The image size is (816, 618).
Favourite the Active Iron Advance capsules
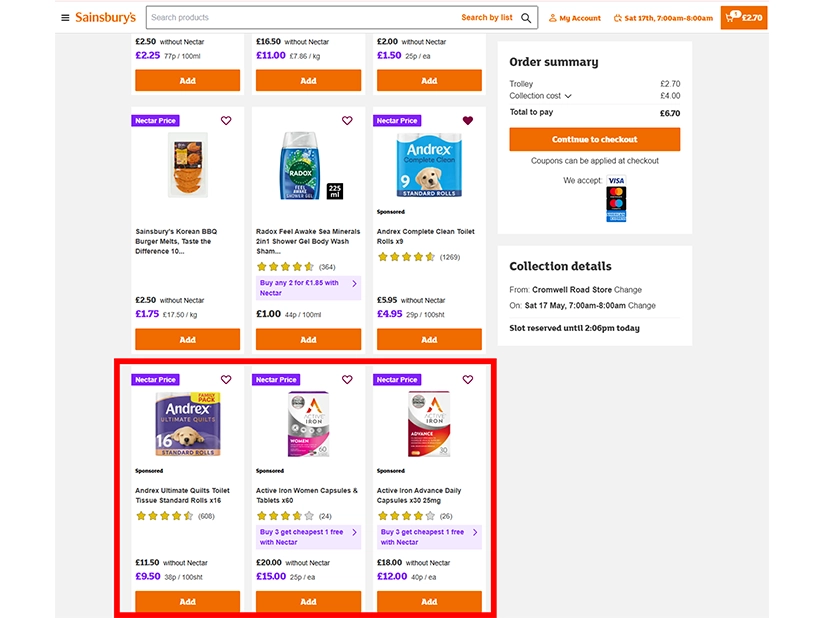click(x=467, y=380)
